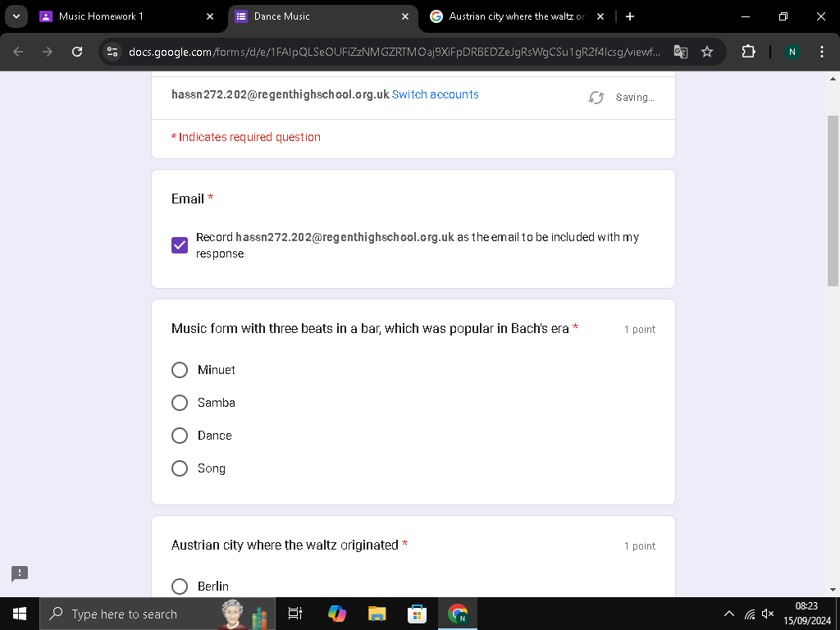The image size is (840, 630).
Task: Go back to previous page
Action: pyautogui.click(x=18, y=52)
